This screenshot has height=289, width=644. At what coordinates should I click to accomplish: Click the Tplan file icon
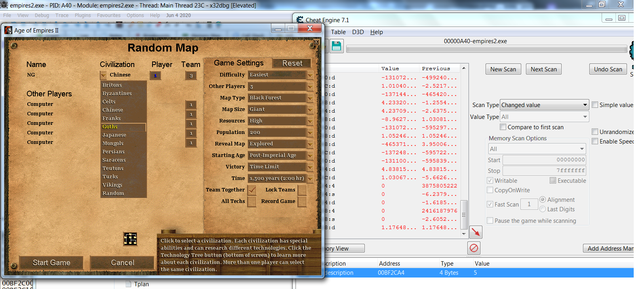click(x=128, y=284)
